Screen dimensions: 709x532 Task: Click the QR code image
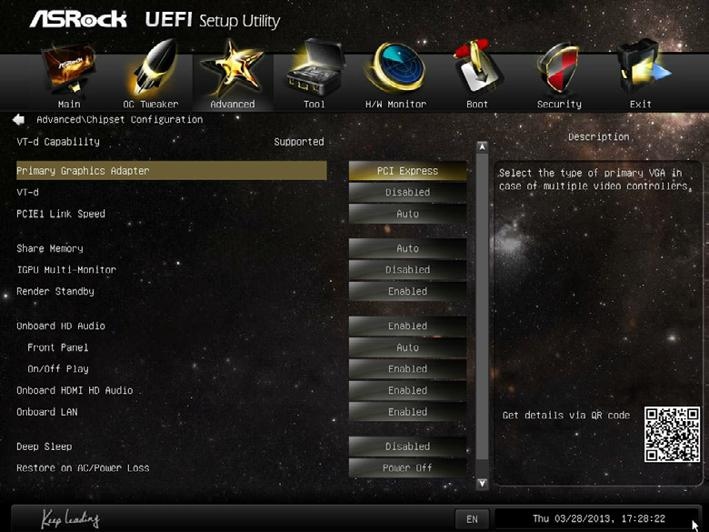672,434
